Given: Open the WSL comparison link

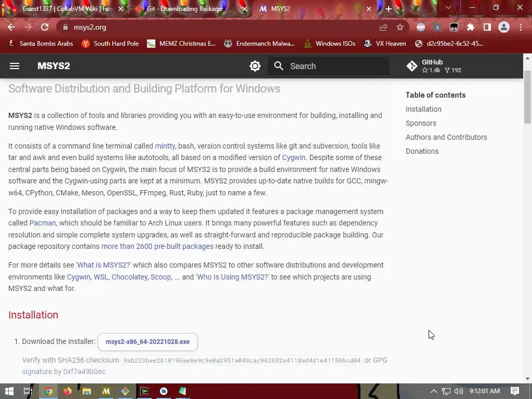Looking at the screenshot, I should (101, 277).
